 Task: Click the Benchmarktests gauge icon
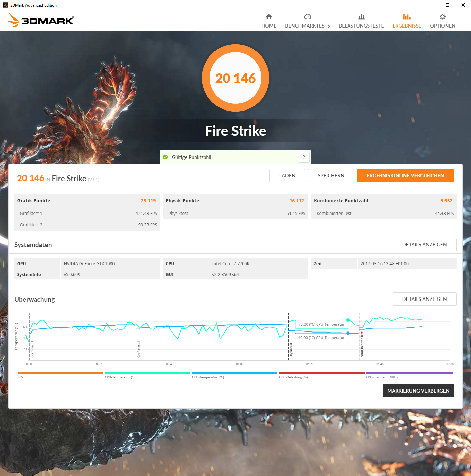click(x=308, y=17)
